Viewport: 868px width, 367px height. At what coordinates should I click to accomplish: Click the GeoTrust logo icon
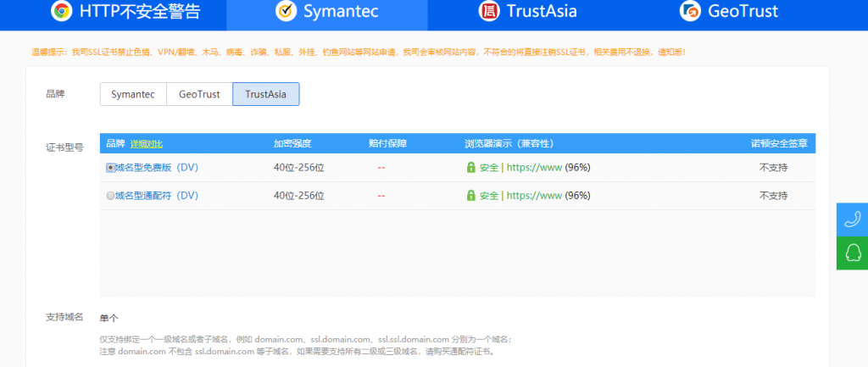tap(690, 11)
